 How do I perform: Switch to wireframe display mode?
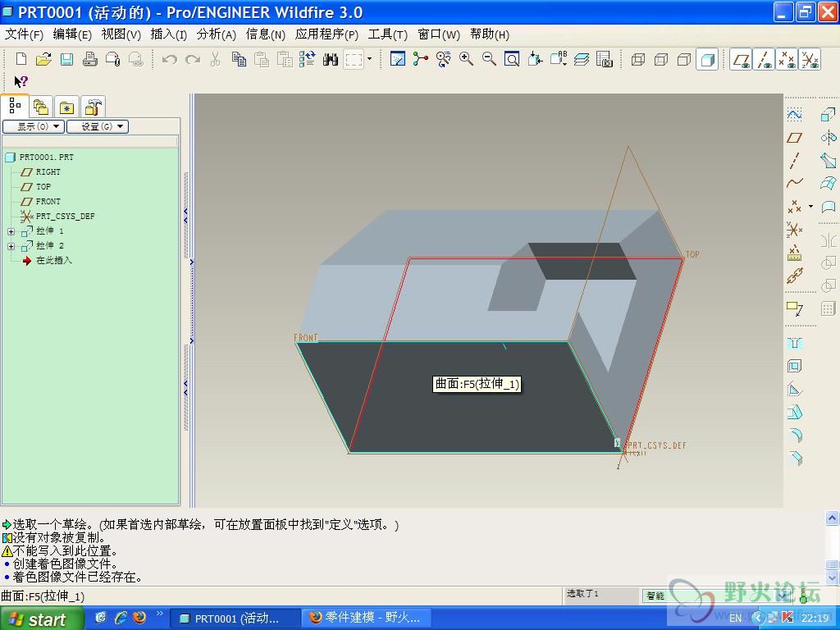point(638,59)
